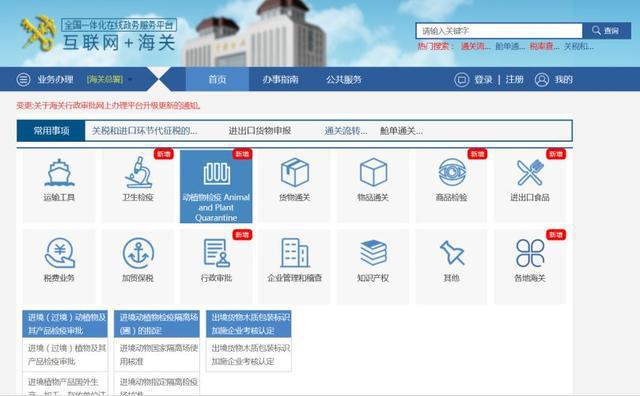Viewport: 640px width, 396px height.
Task: Open the 进出口货物申报 link
Action: (x=260, y=131)
